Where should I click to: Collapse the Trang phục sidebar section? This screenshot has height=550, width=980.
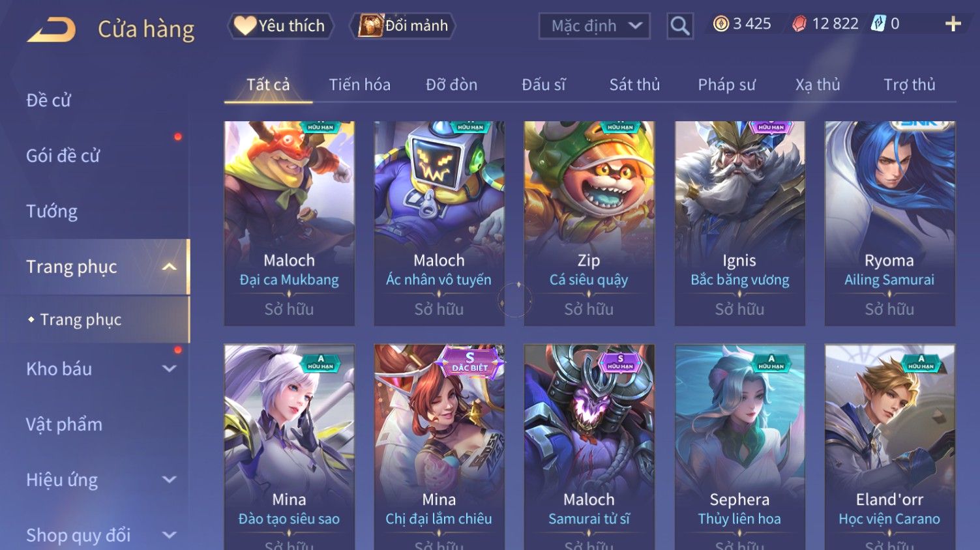pyautogui.click(x=169, y=267)
